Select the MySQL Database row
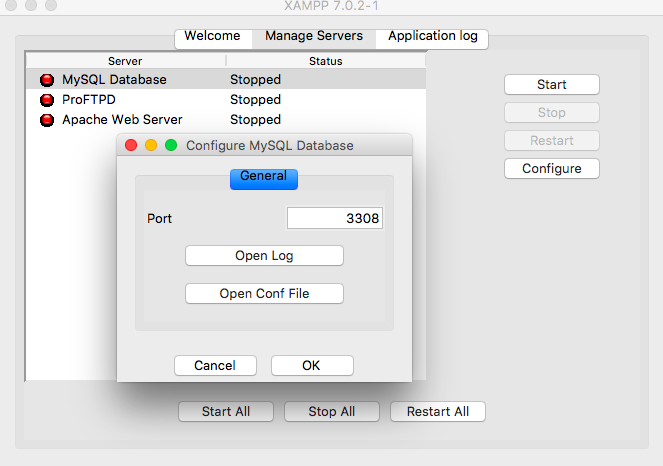 tap(226, 79)
